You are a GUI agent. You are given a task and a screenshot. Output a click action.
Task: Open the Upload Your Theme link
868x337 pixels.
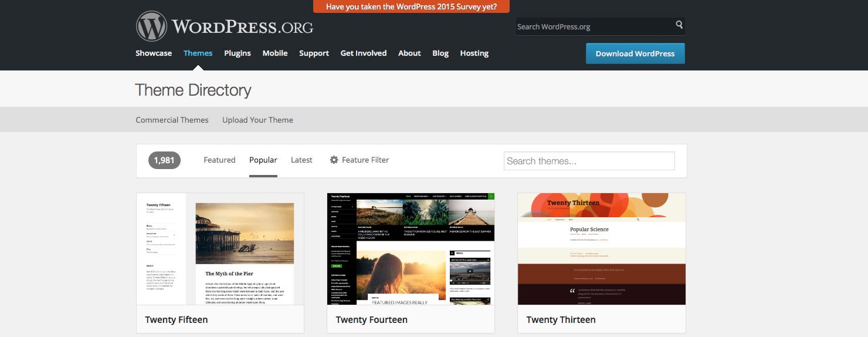click(x=257, y=120)
